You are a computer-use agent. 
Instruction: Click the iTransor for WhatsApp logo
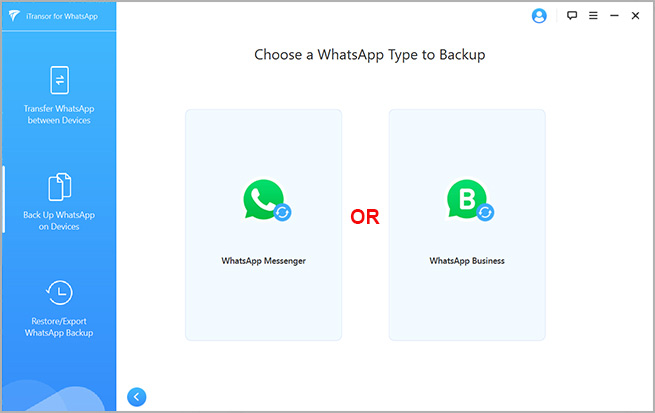(x=14, y=16)
